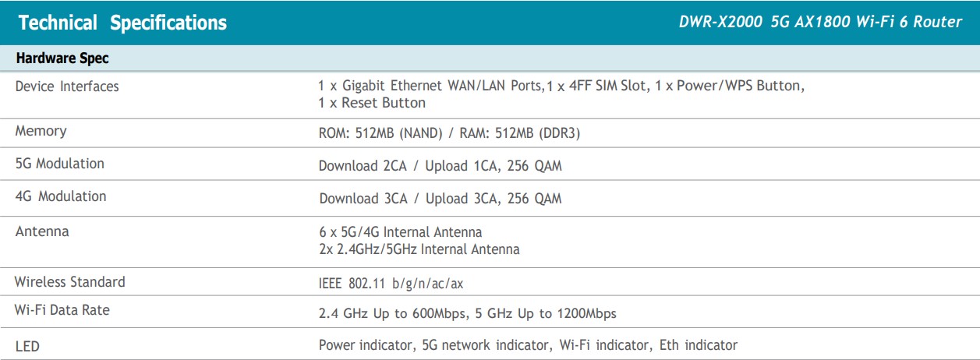Image resolution: width=980 pixels, height=360 pixels.
Task: Click the DWR-X2000 router title text
Action: click(820, 22)
